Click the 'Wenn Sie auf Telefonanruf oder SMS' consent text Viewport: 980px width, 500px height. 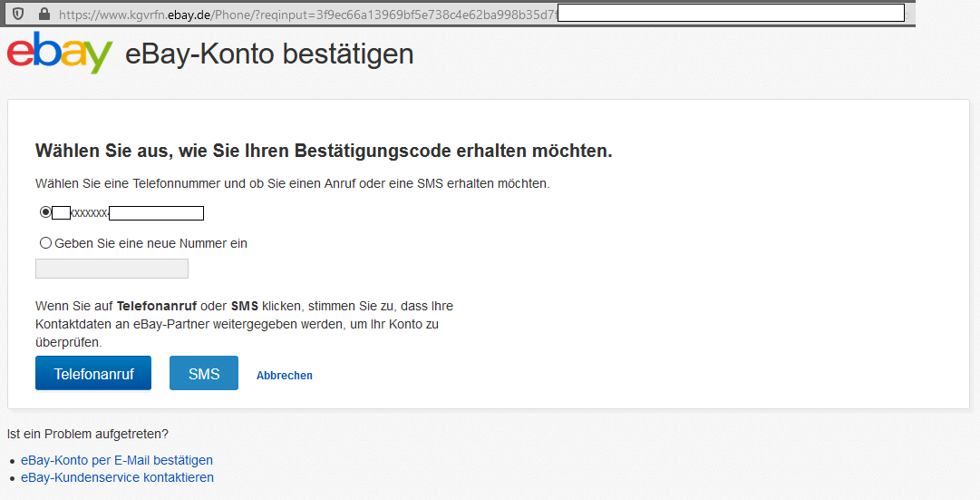click(245, 324)
